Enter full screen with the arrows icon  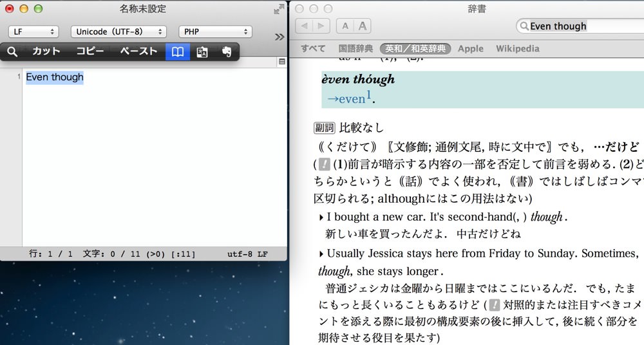click(x=279, y=9)
